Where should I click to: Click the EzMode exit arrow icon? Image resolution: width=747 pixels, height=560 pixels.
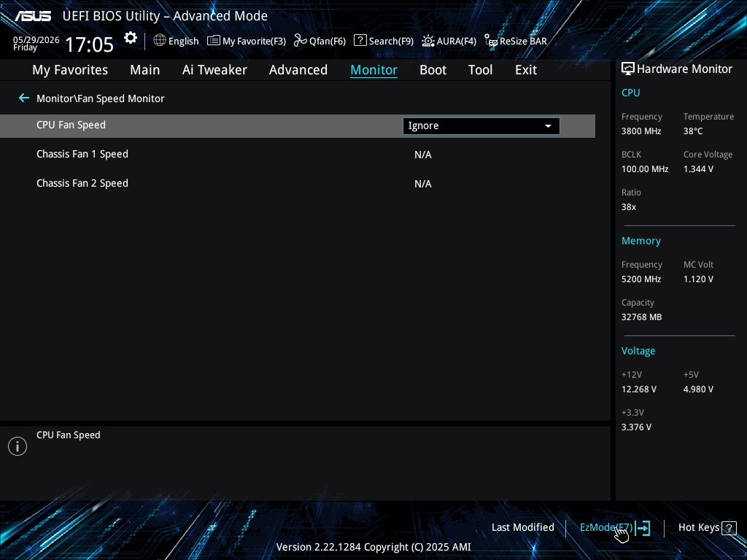click(643, 528)
